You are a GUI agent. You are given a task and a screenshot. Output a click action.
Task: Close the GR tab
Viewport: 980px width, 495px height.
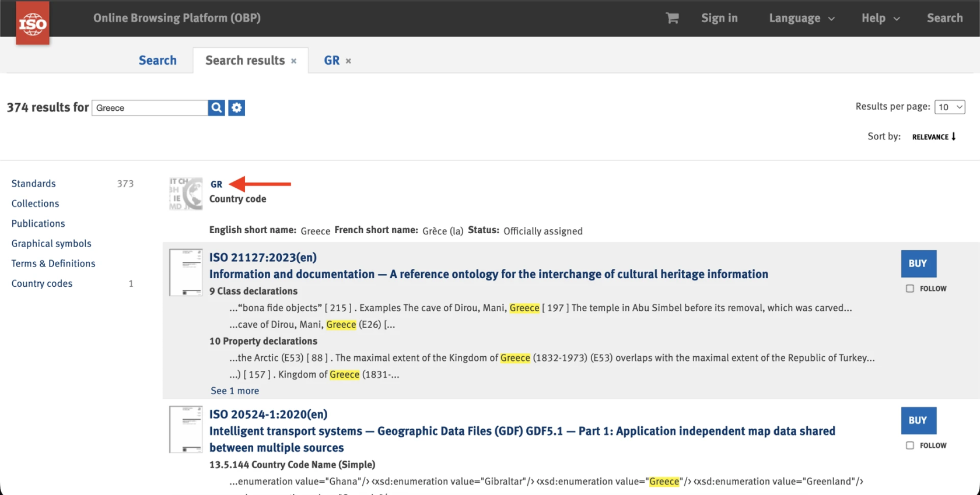point(348,61)
